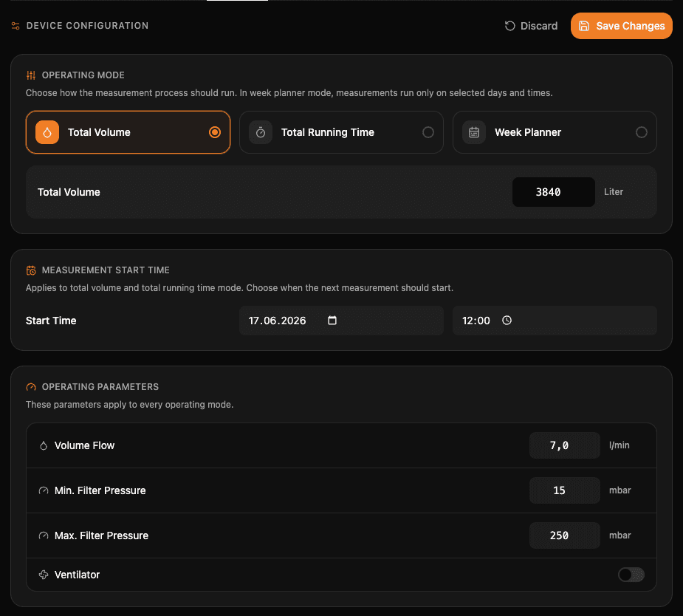Viewport: 683px width, 616px height.
Task: Click the stopwatch Total Running Time icon
Action: pyautogui.click(x=261, y=132)
